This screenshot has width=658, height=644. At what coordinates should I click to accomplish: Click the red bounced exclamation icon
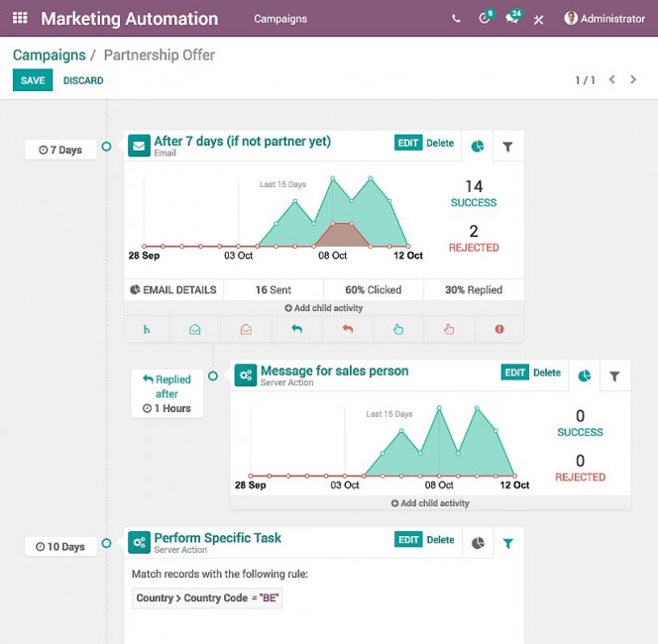pyautogui.click(x=498, y=329)
